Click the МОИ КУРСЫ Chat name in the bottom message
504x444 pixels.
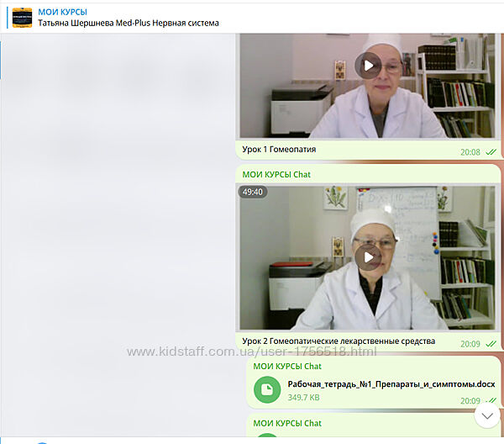(x=287, y=423)
